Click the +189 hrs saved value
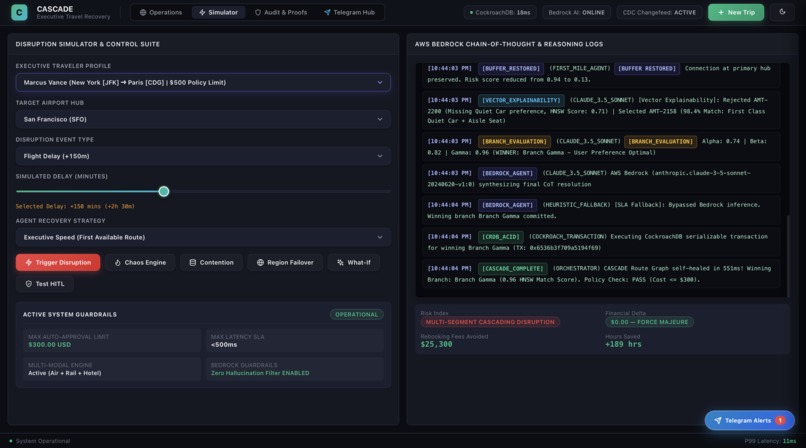Viewport: 806px width, 448px height. [x=623, y=344]
